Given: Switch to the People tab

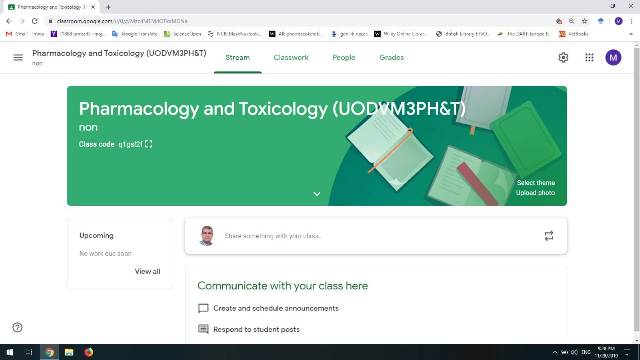Looking at the screenshot, I should (344, 58).
